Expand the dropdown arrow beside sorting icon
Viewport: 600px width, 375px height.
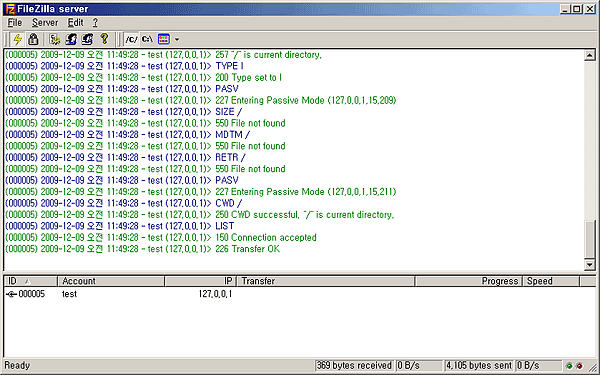tap(177, 39)
